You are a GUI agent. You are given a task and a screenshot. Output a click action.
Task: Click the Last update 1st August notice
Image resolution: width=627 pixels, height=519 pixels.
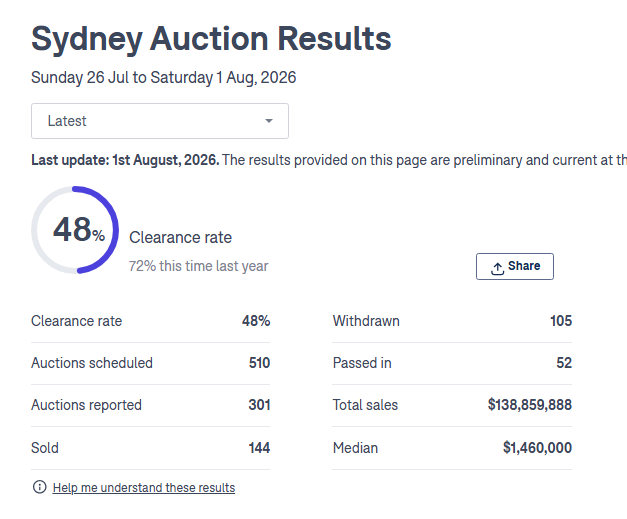pos(329,160)
